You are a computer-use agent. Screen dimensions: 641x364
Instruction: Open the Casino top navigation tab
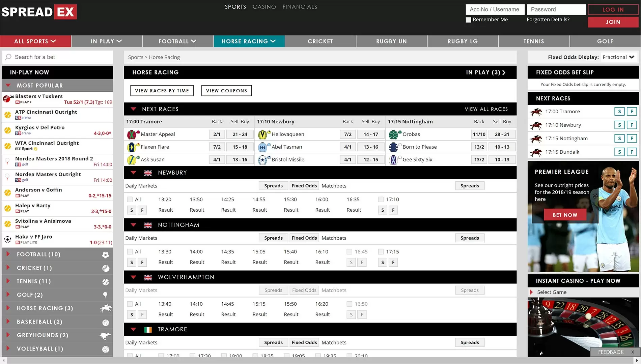(264, 7)
